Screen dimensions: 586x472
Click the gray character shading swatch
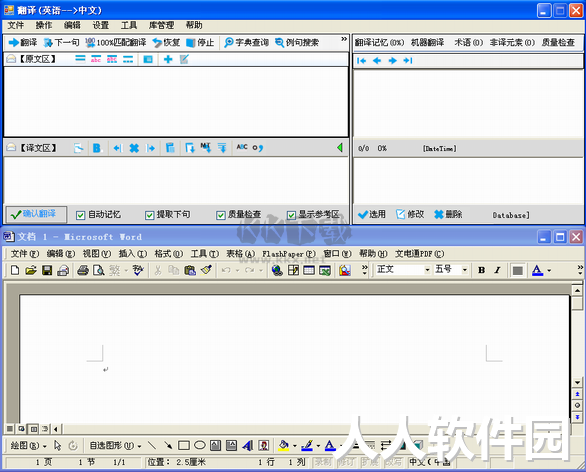(x=518, y=270)
